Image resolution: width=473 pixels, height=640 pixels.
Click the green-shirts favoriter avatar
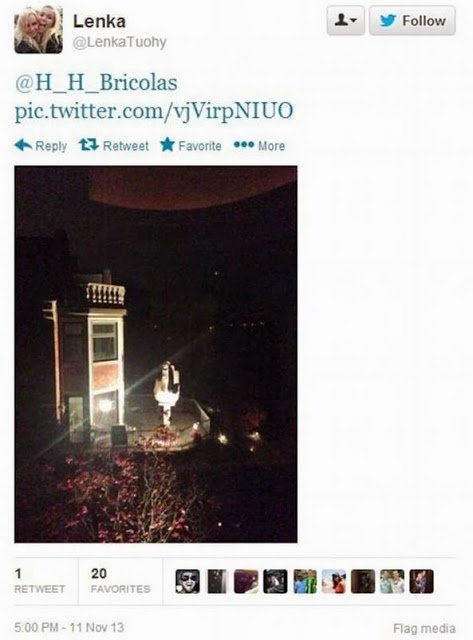click(x=305, y=581)
